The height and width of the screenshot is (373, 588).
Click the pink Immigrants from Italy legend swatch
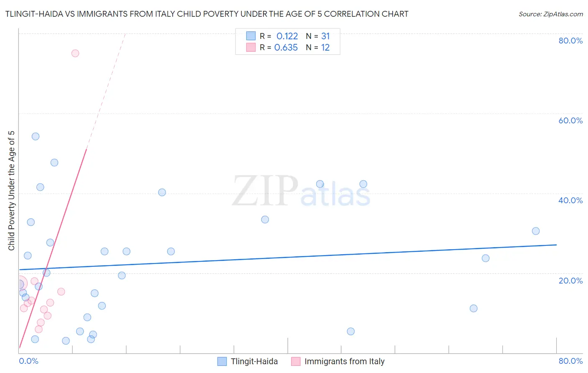coord(296,361)
